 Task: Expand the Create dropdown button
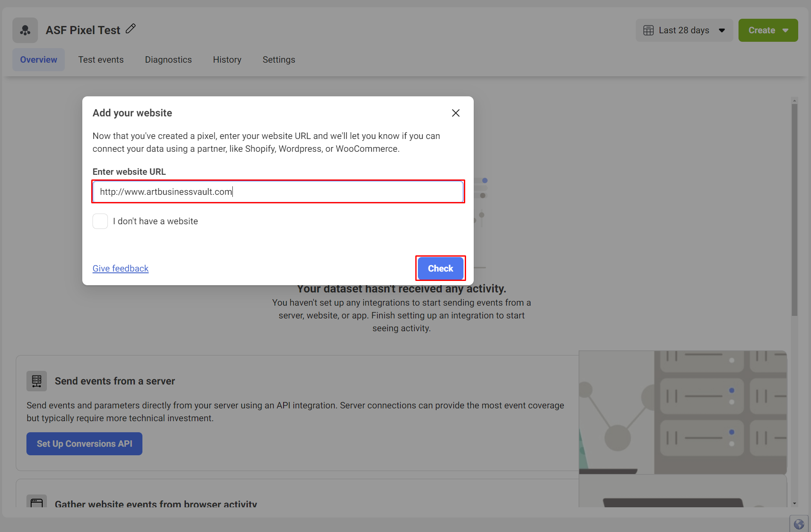[x=768, y=30]
